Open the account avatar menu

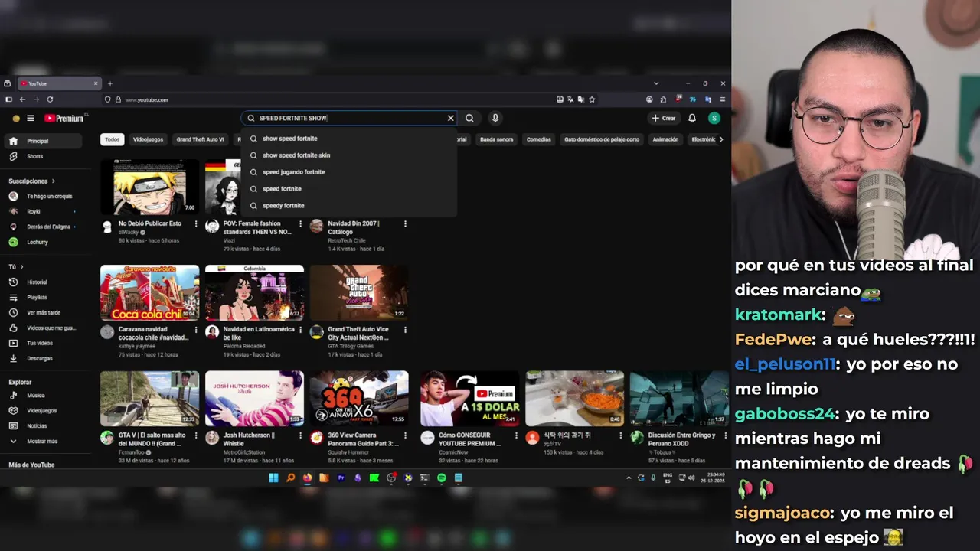[714, 118]
